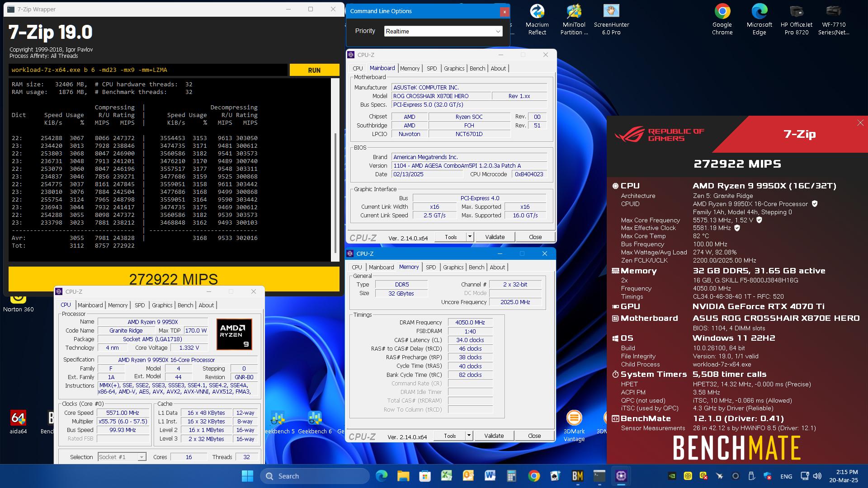Open the Priority dropdown set to Realtime
868x488 pixels.
click(x=443, y=31)
